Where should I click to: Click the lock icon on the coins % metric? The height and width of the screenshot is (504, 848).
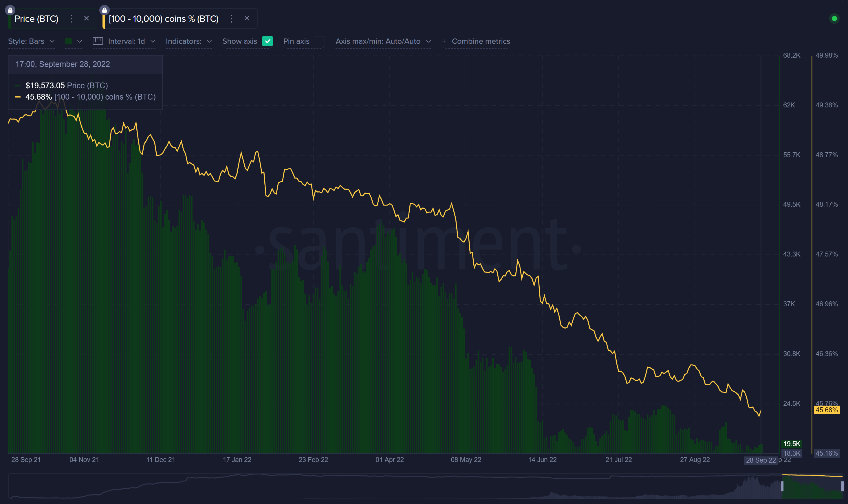tap(105, 10)
